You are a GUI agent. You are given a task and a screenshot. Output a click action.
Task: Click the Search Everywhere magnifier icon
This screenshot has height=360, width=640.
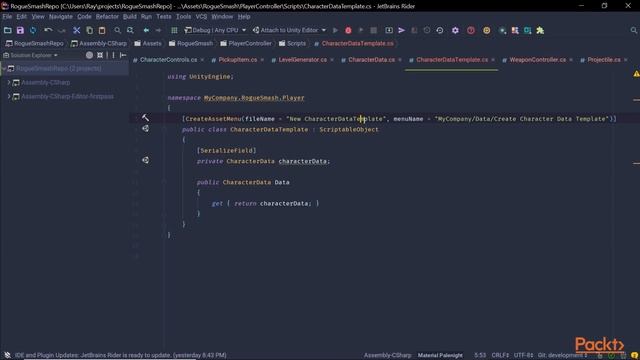click(633, 30)
